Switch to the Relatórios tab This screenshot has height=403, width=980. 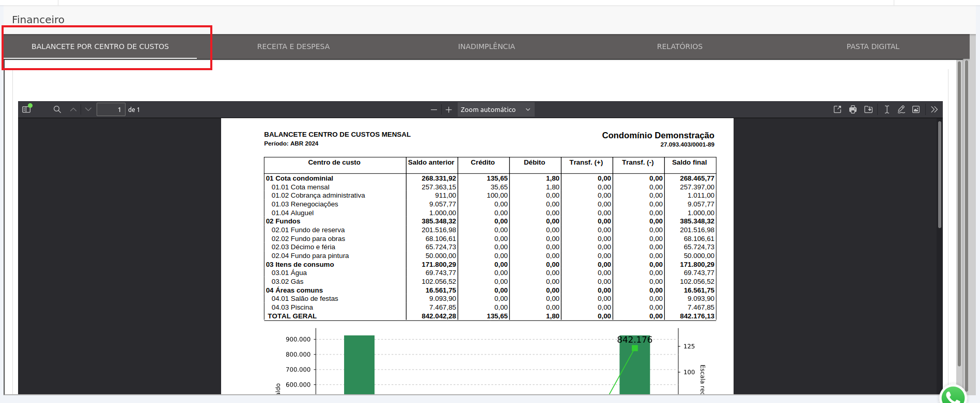coord(680,46)
